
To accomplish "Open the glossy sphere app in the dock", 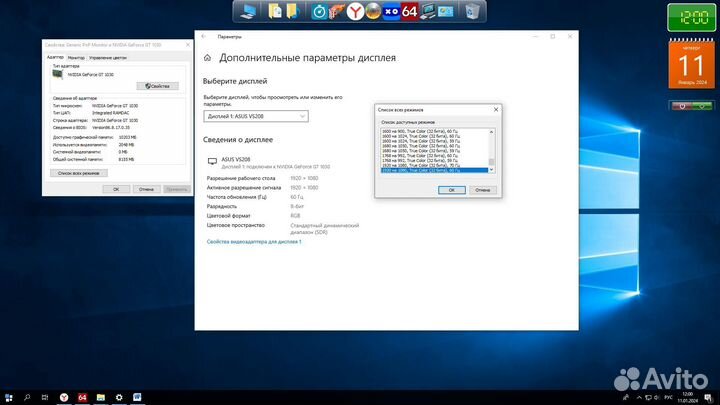I will [373, 11].
